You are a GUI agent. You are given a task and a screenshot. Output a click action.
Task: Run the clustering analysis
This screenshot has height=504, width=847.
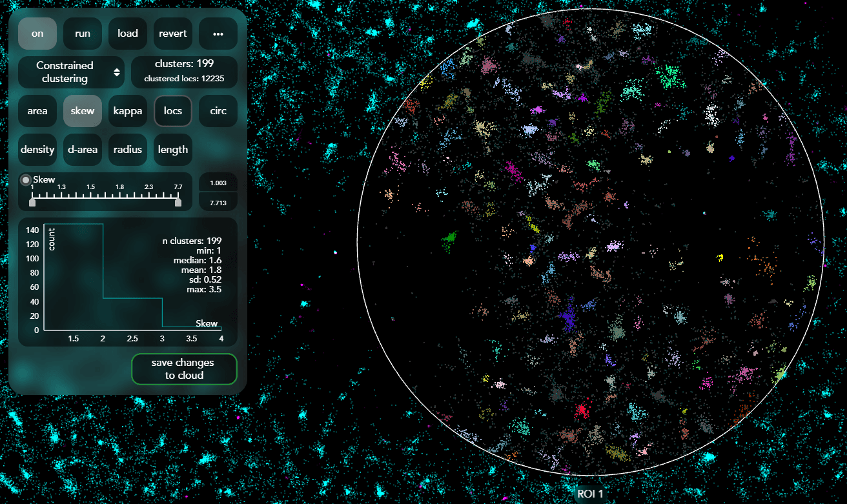tap(82, 33)
